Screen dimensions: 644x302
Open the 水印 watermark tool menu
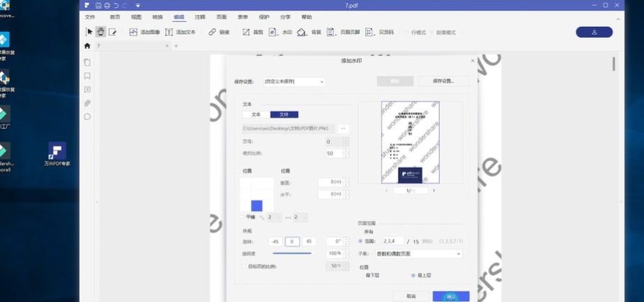tap(281, 32)
